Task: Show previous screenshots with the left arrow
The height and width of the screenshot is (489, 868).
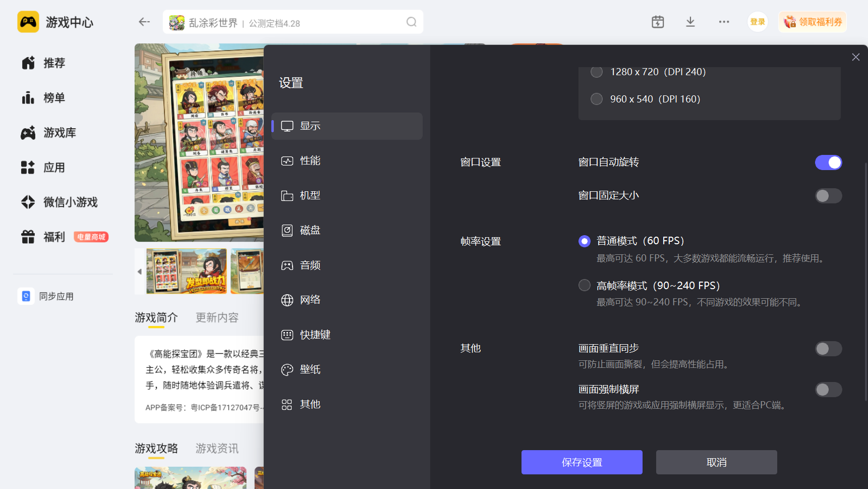Action: [x=140, y=271]
